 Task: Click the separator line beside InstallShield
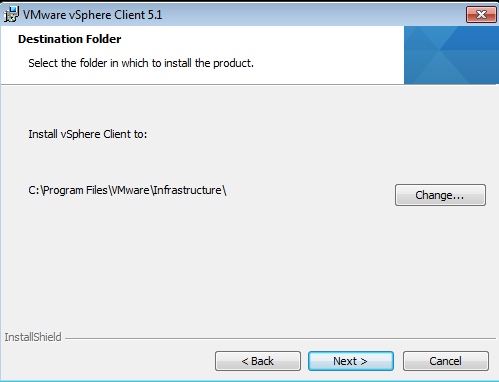(281, 339)
